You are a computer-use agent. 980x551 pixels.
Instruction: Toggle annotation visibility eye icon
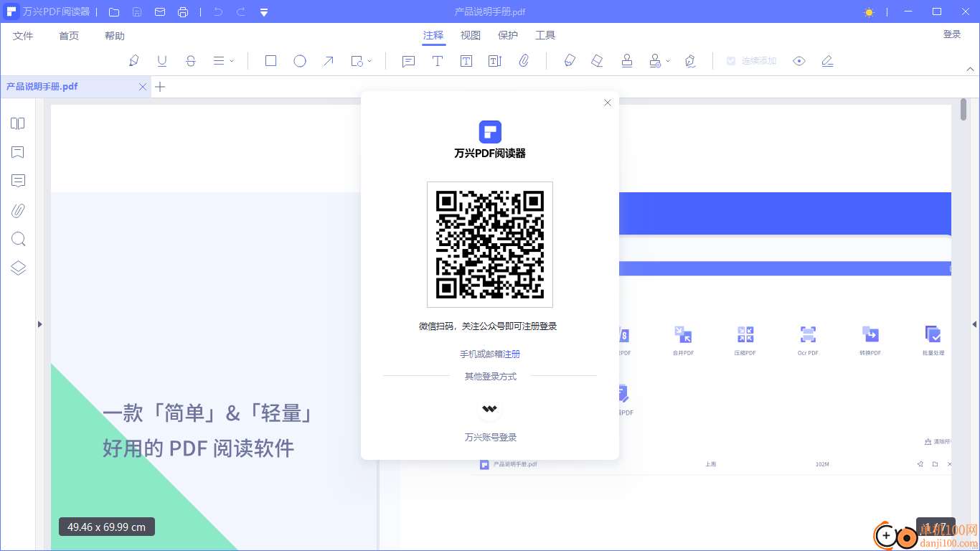(799, 61)
